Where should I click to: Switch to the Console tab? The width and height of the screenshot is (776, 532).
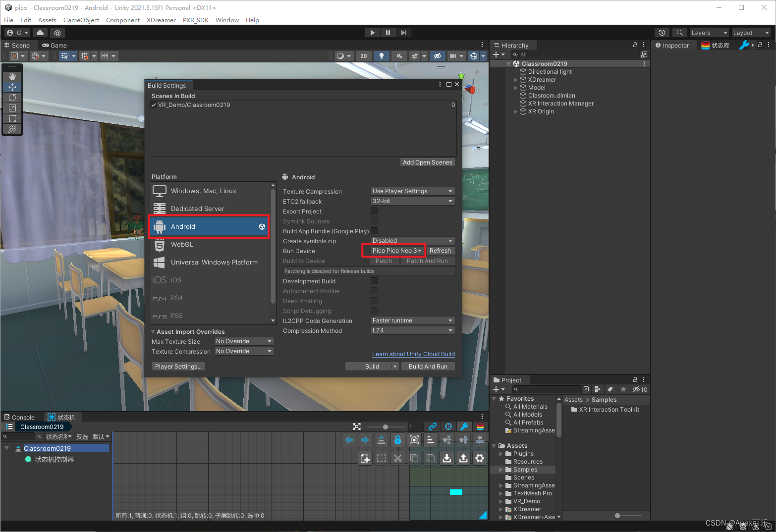[20, 417]
